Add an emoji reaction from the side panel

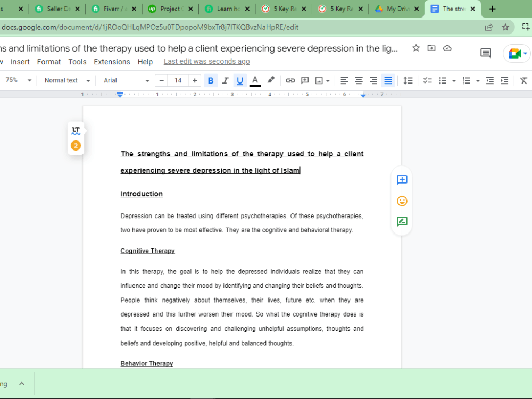[x=402, y=201]
